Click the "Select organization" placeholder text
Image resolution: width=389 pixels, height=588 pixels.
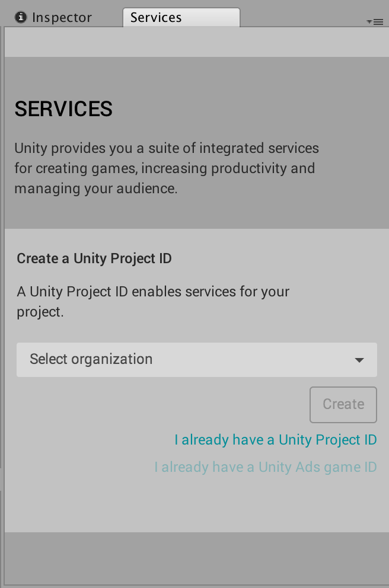click(x=91, y=359)
